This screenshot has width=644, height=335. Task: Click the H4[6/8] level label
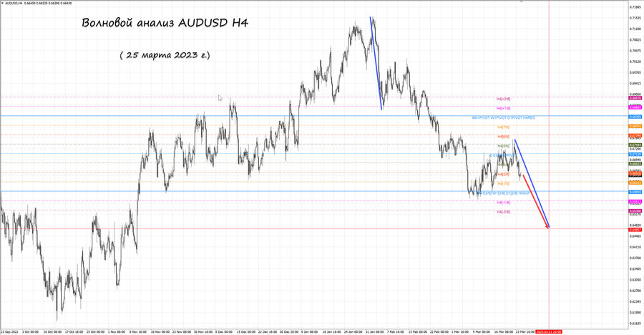[503, 137]
